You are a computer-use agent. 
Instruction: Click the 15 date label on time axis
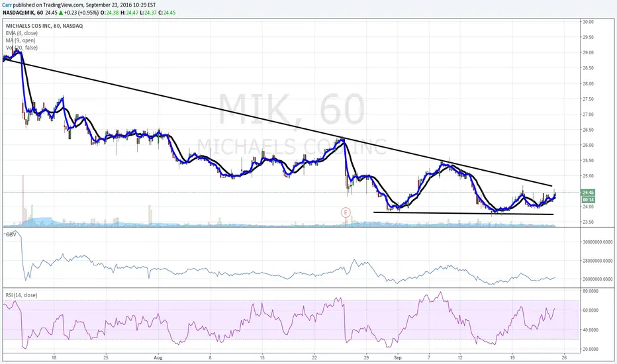[262, 357]
